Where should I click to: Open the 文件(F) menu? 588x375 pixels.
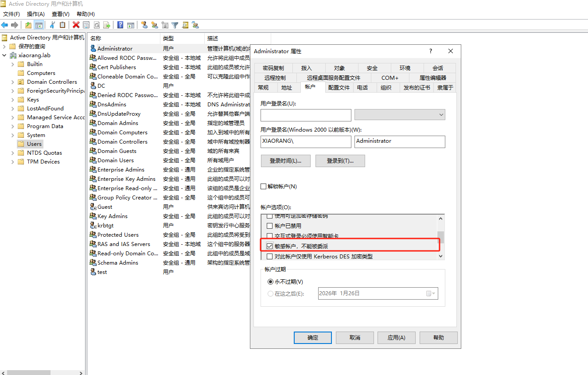tap(12, 14)
